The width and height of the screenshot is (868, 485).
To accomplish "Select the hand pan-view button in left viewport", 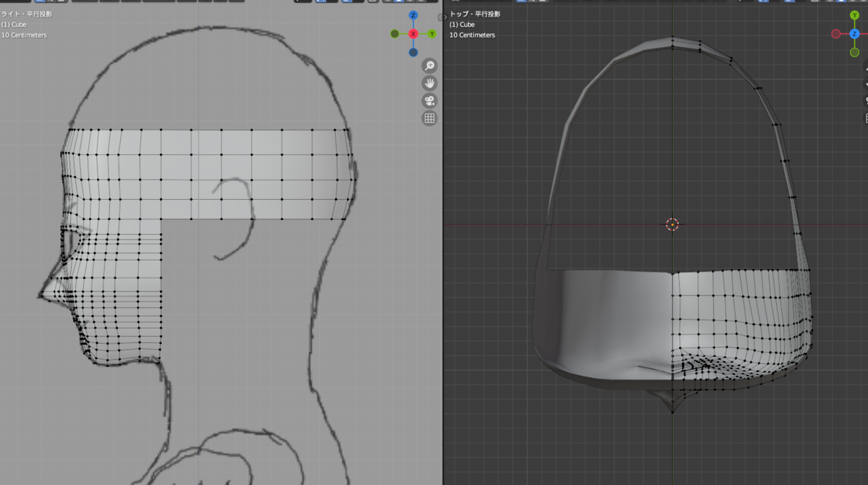I will click(x=430, y=83).
